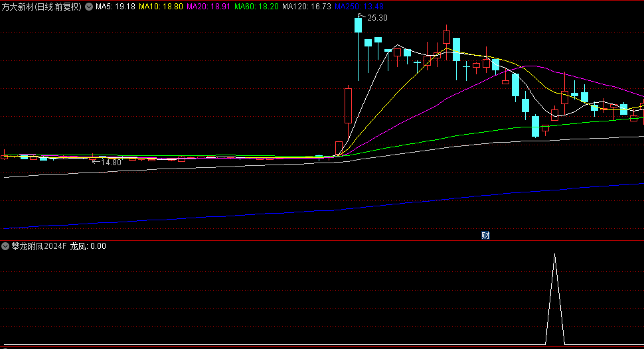Click the 龙凤: 0.00 value label
The height and width of the screenshot is (349, 644).
click(88, 246)
